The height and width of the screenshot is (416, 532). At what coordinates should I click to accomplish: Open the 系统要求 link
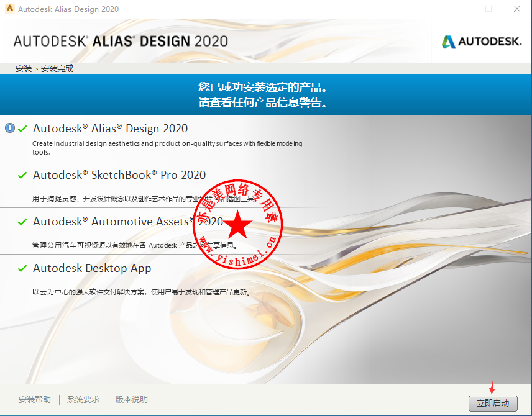click(83, 399)
